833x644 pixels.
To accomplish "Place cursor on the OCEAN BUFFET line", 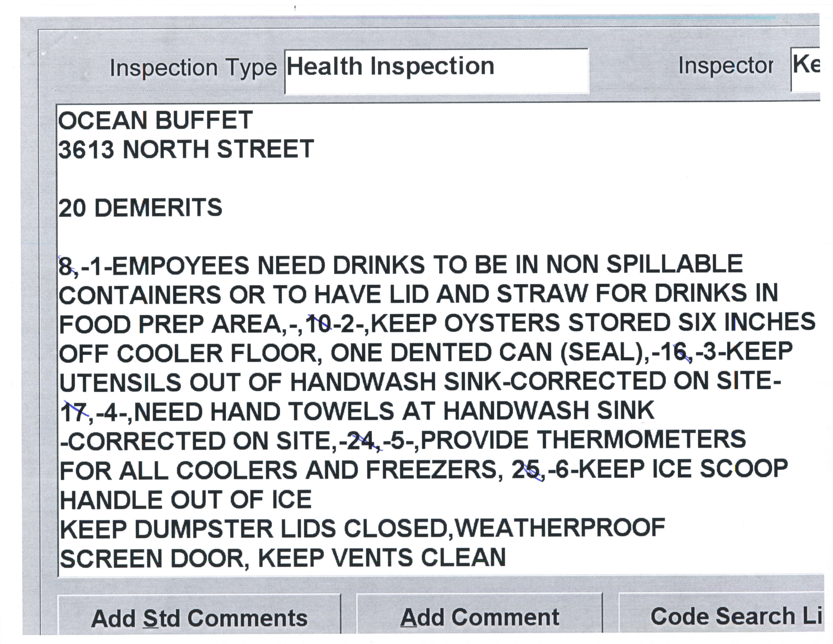I will (x=155, y=120).
